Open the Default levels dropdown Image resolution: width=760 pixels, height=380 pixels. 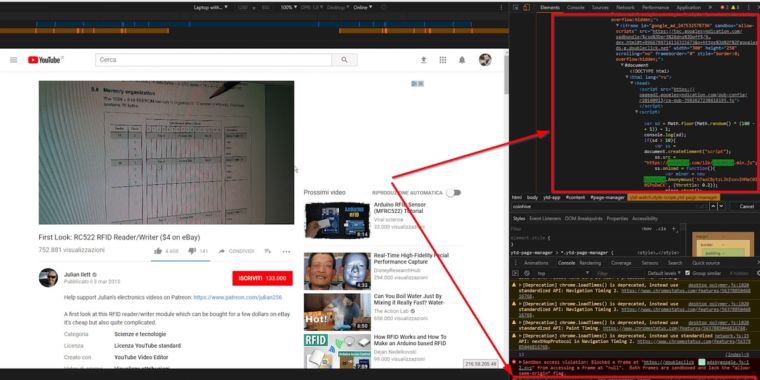[x=664, y=273]
